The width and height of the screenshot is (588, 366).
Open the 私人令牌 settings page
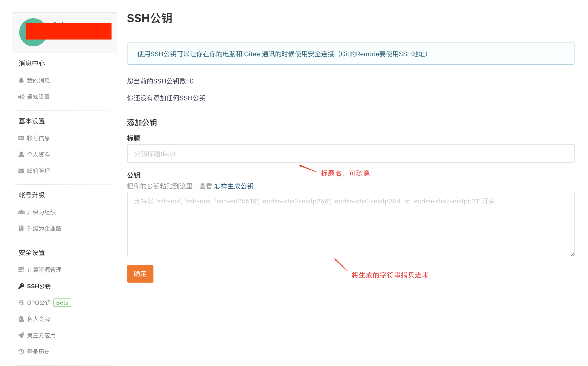tap(38, 319)
